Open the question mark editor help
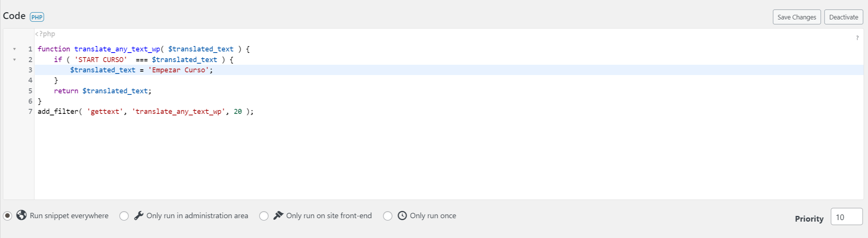Image resolution: width=868 pixels, height=238 pixels. tap(857, 38)
